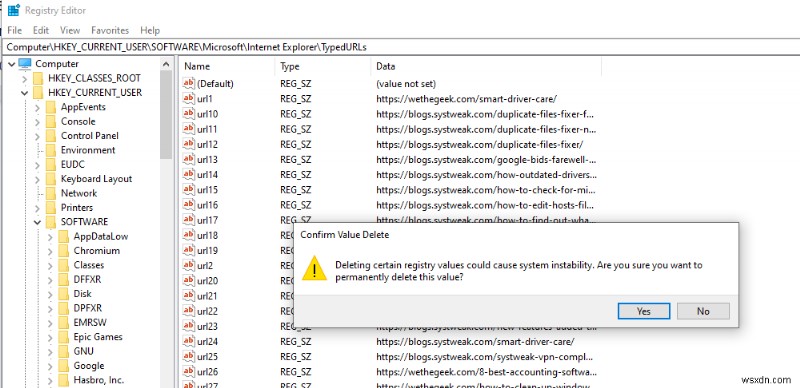This screenshot has width=800, height=388.
Task: Click the Google folder icon
Action: [x=63, y=366]
